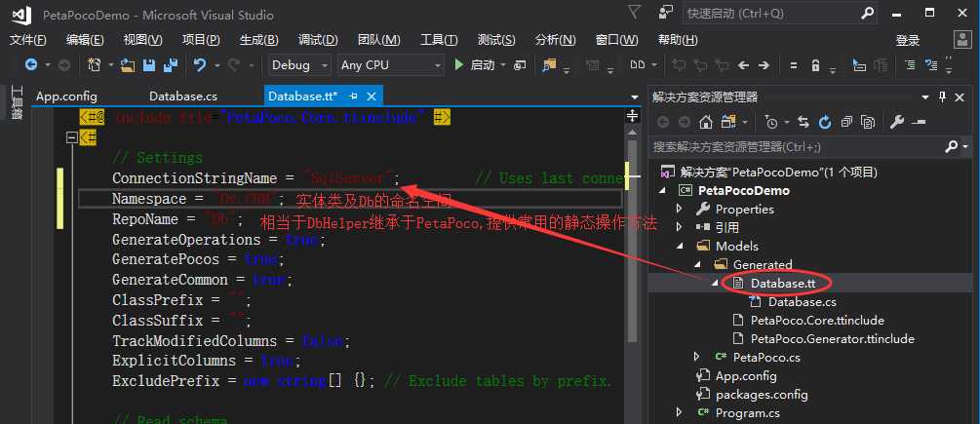The image size is (980, 424).
Task: Collapse the code block outlining box
Action: (x=71, y=136)
